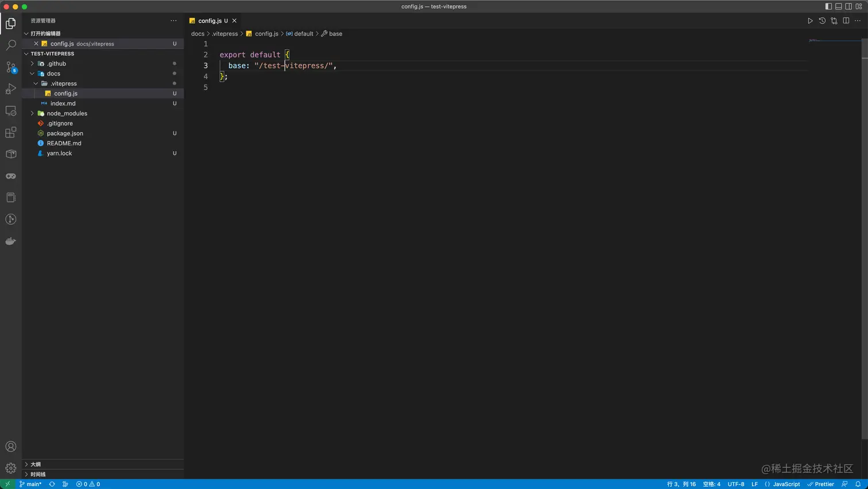Viewport: 868px width, 489px height.
Task: Click the publish/graph icon next to sync in status bar
Action: 65,484
